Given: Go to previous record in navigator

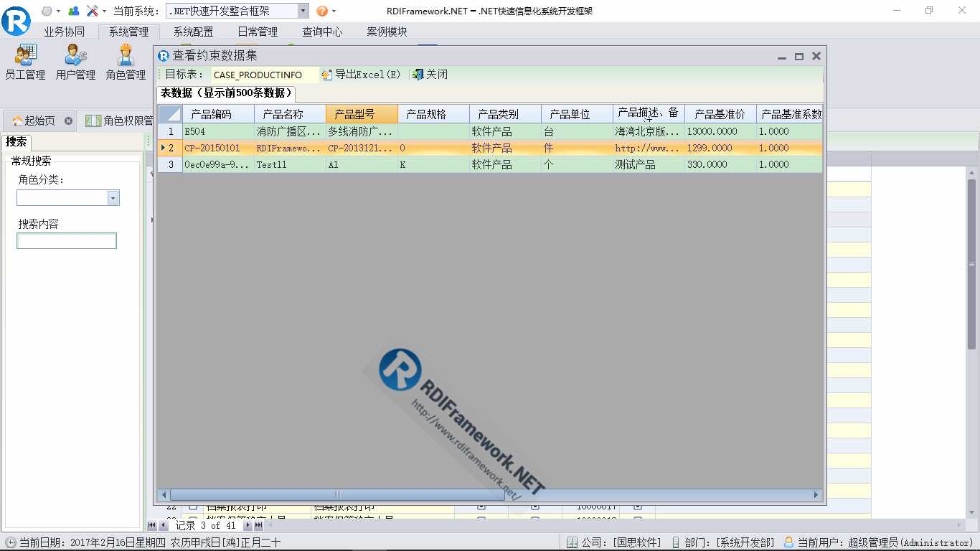Looking at the screenshot, I should click(x=164, y=526).
